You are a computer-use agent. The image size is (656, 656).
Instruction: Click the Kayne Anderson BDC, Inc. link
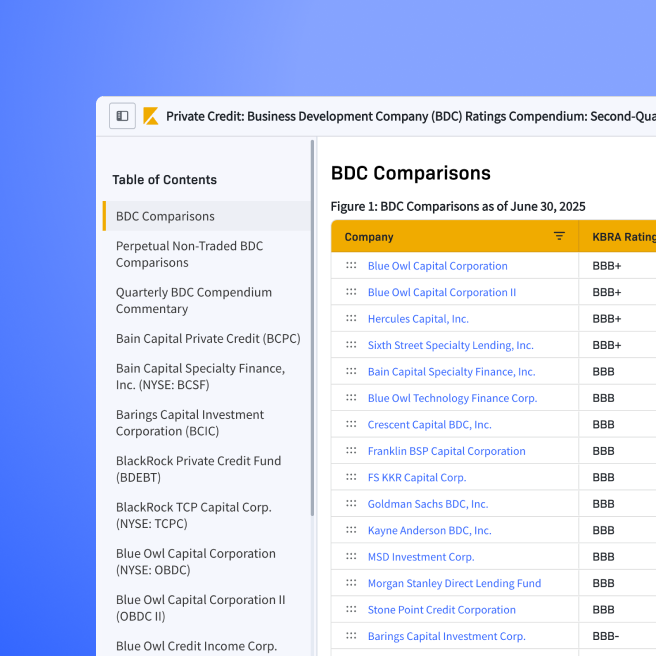[x=430, y=530]
